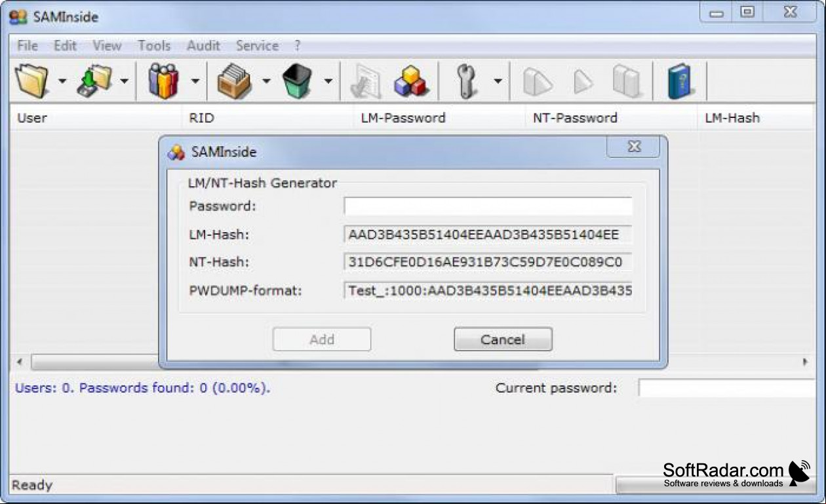Screen dimensions: 826x504
Task: Click the import icon with green arrow
Action: tap(94, 81)
